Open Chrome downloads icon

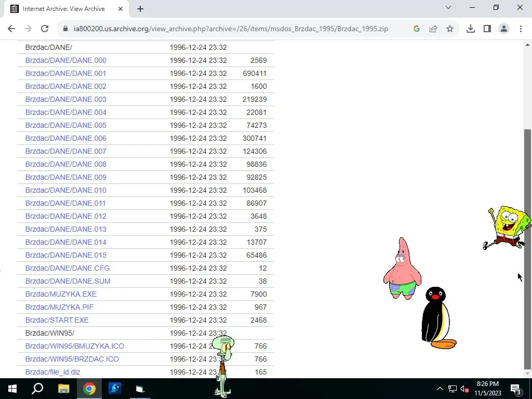[471, 29]
